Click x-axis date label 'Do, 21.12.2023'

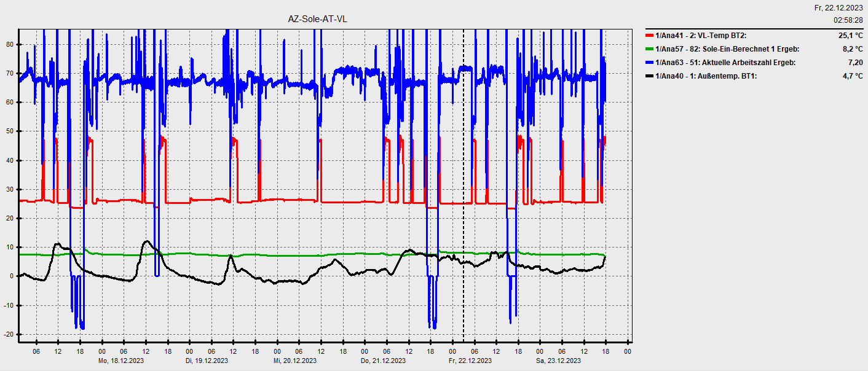[x=383, y=361]
